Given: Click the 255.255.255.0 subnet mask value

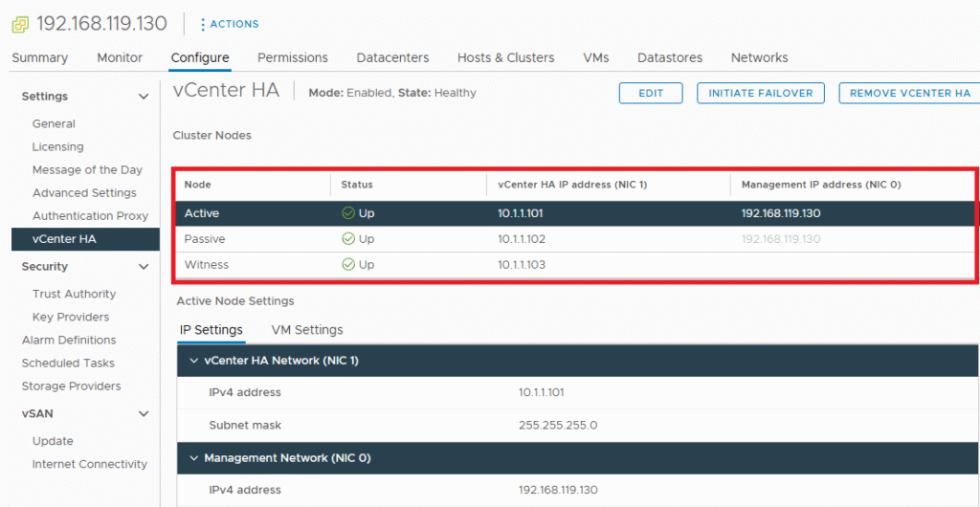Looking at the screenshot, I should pos(558,426).
